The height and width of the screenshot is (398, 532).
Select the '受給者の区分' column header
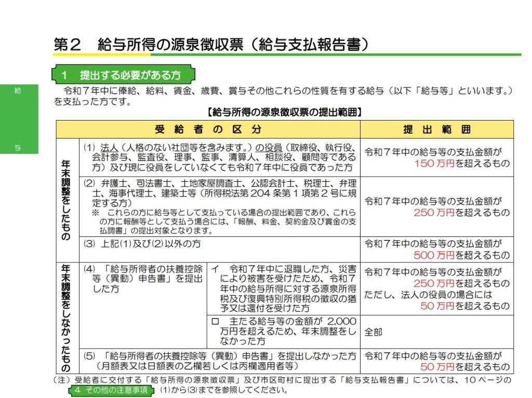[x=208, y=129]
